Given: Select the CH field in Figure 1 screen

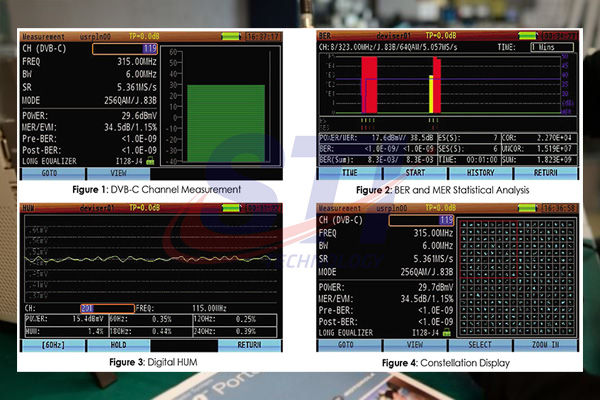Looking at the screenshot, I should (126, 47).
